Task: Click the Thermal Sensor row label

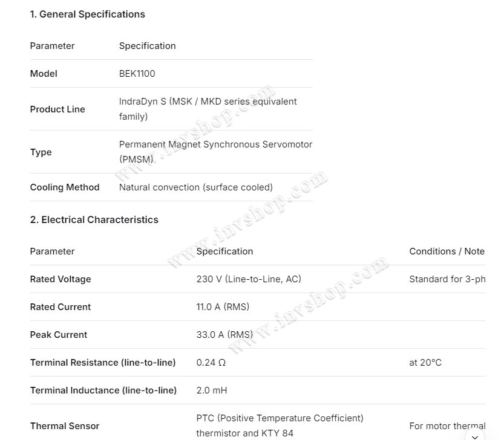Action: [65, 426]
